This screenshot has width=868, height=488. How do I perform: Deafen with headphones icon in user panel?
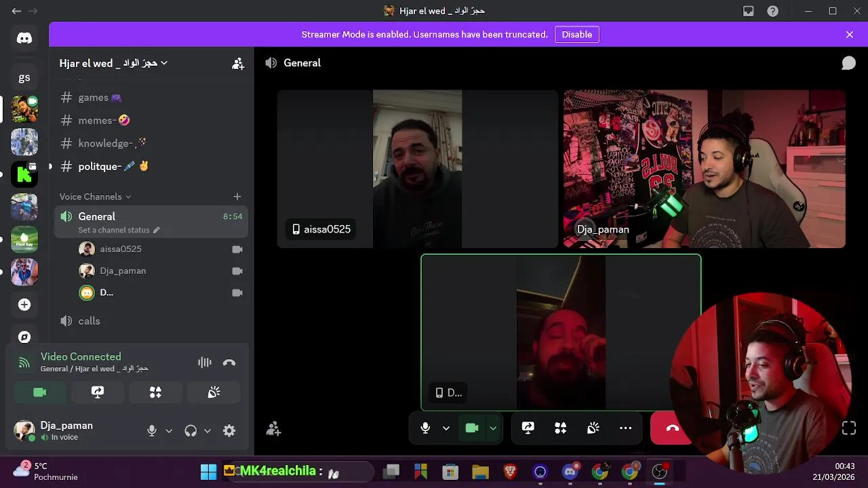click(191, 430)
